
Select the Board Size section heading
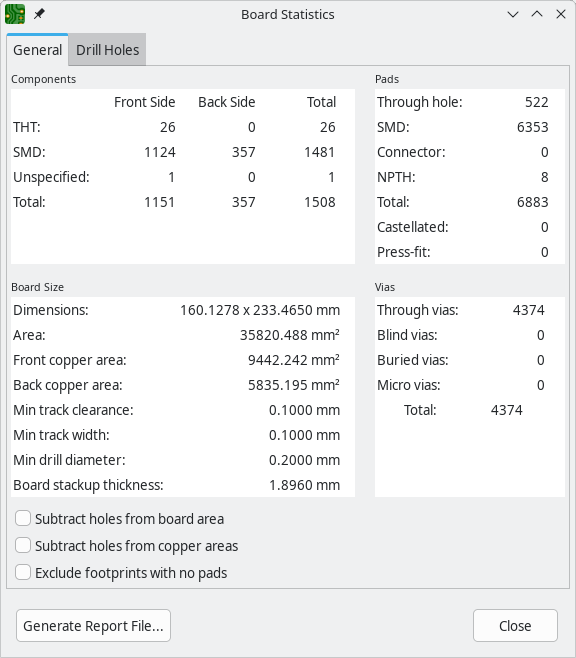pyautogui.click(x=37, y=287)
